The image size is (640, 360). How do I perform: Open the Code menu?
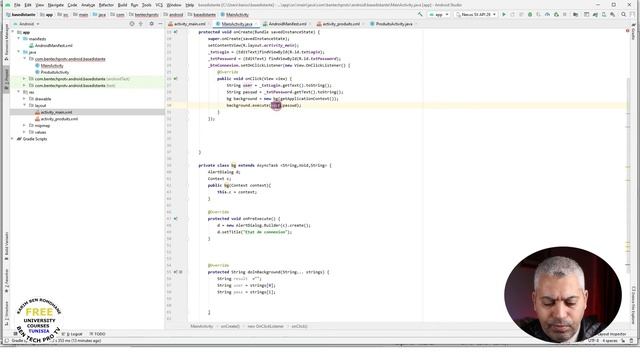(x=72, y=5)
